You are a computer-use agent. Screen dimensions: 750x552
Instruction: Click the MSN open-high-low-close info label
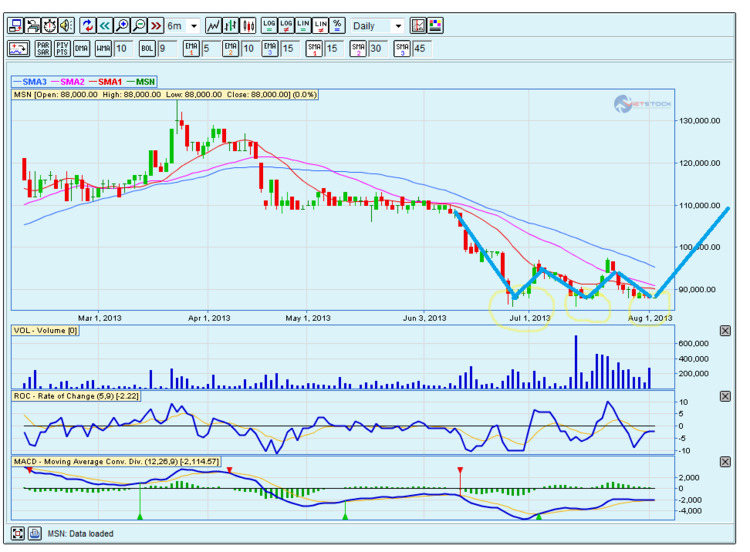pos(165,95)
